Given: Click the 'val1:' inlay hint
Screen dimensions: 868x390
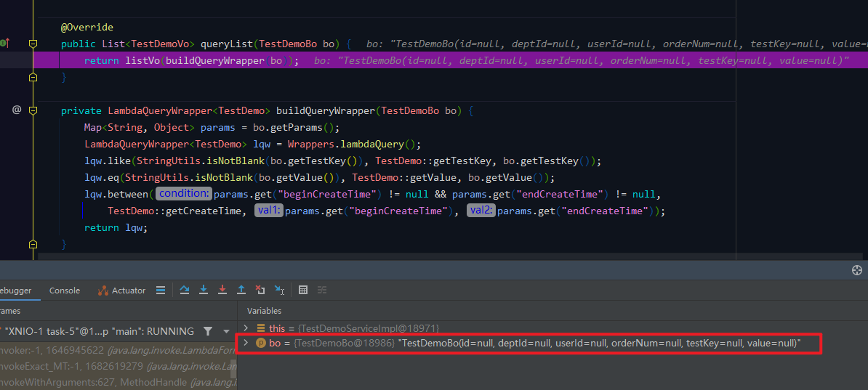Looking at the screenshot, I should click(x=269, y=211).
